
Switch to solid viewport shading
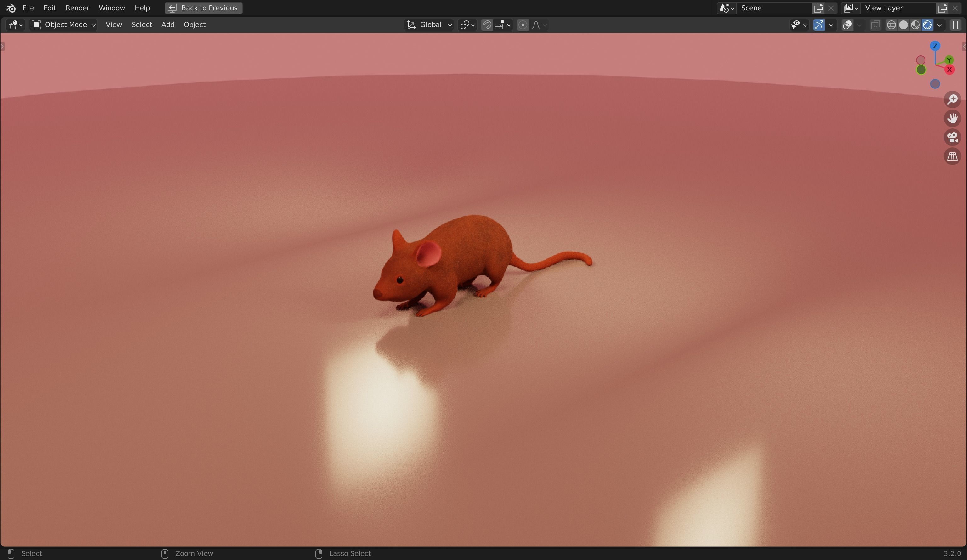(903, 25)
